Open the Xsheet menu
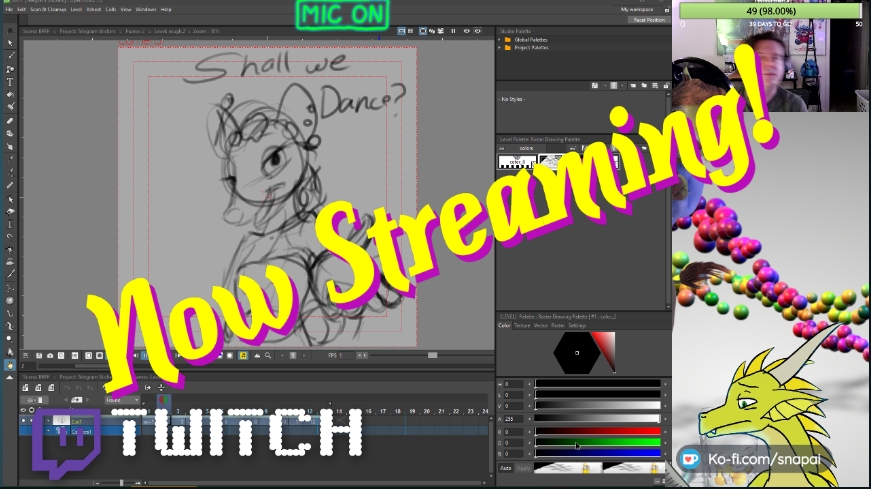This screenshot has height=489, width=871. click(x=93, y=9)
